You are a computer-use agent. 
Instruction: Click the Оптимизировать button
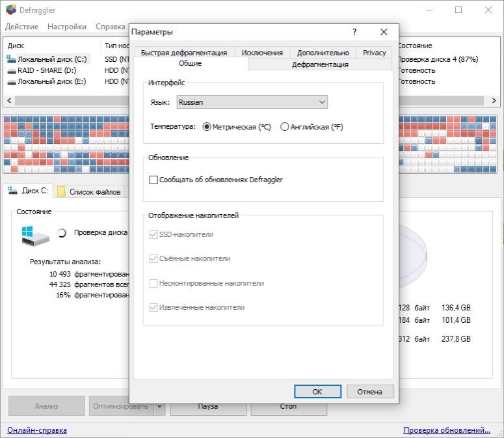tap(121, 406)
